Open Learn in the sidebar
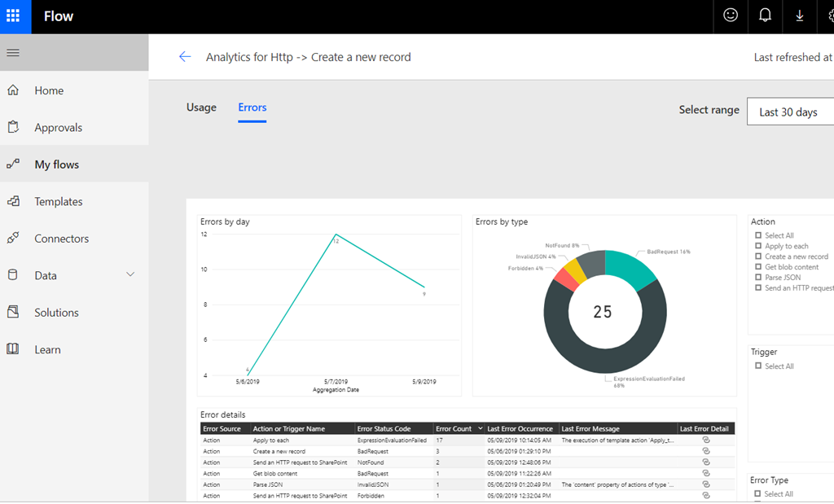Viewport: 834px width, 504px height. point(47,350)
